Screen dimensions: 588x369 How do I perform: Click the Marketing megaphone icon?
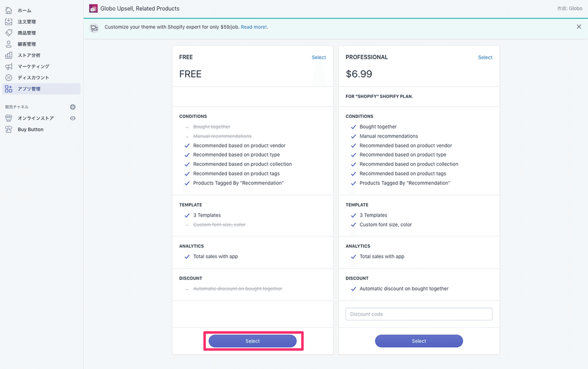pyautogui.click(x=8, y=67)
